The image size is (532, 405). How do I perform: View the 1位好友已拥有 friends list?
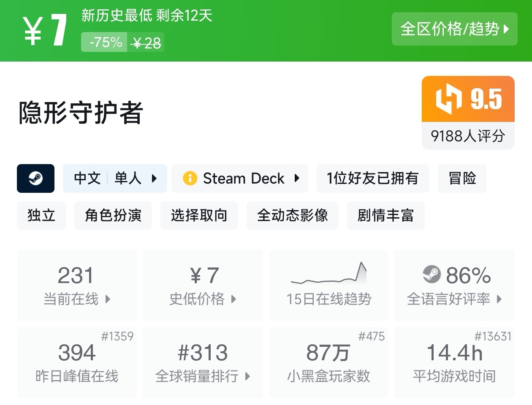click(x=373, y=178)
